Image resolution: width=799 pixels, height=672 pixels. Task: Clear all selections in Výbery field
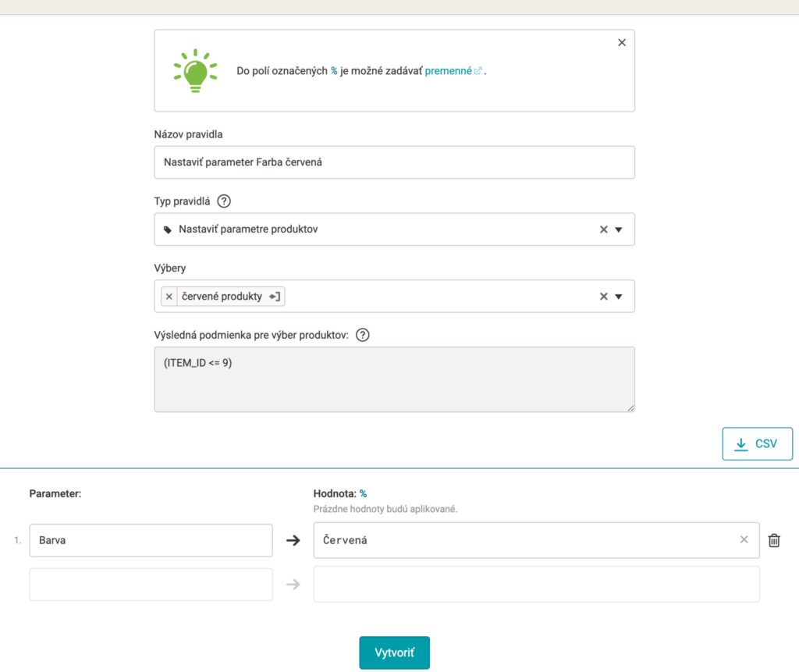pos(604,297)
